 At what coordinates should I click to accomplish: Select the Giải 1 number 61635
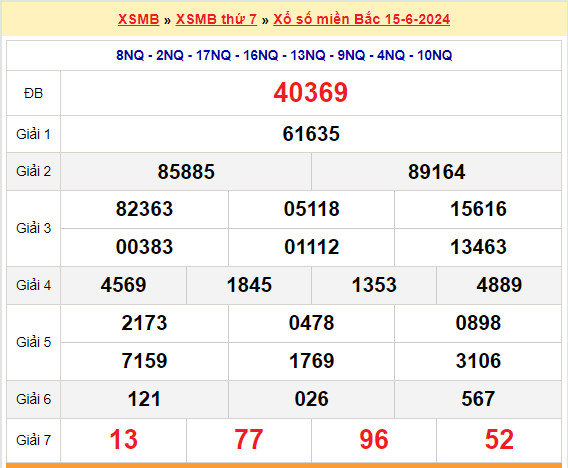[311, 134]
